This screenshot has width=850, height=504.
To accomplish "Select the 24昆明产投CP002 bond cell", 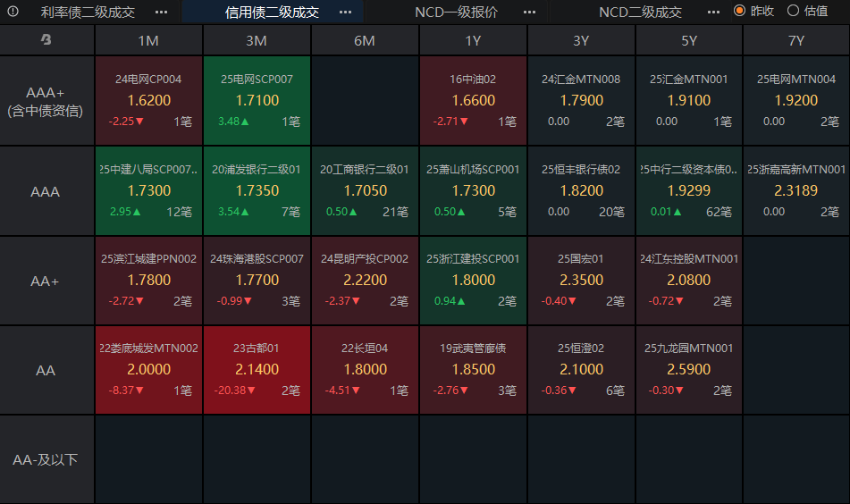I will pos(365,281).
